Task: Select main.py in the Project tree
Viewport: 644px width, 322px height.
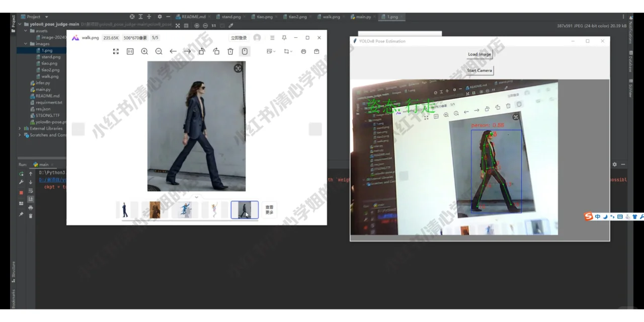Action: pos(43,90)
